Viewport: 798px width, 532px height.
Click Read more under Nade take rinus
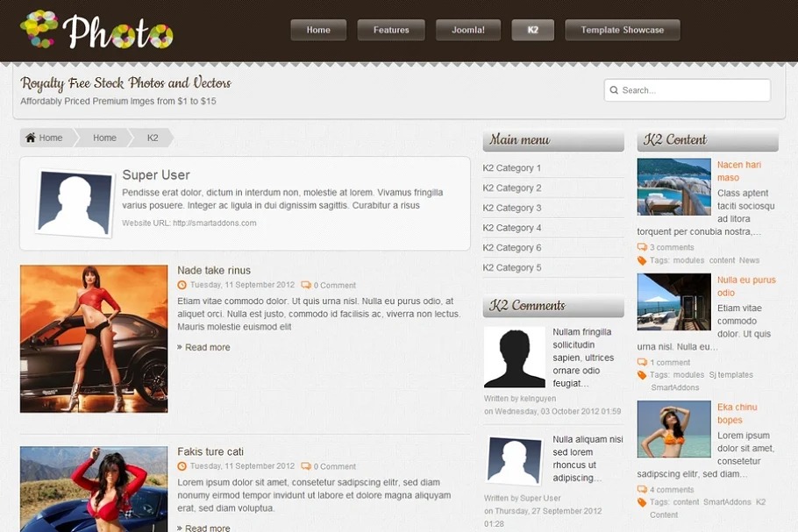click(207, 347)
